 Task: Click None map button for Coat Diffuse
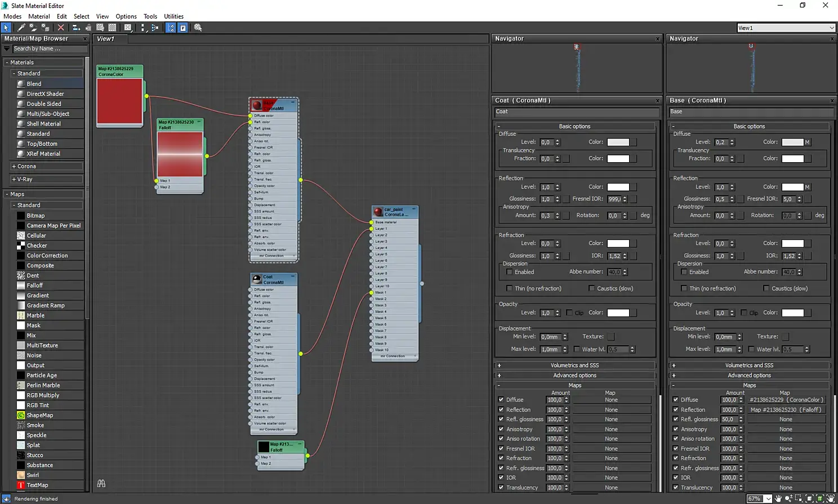[611, 400]
